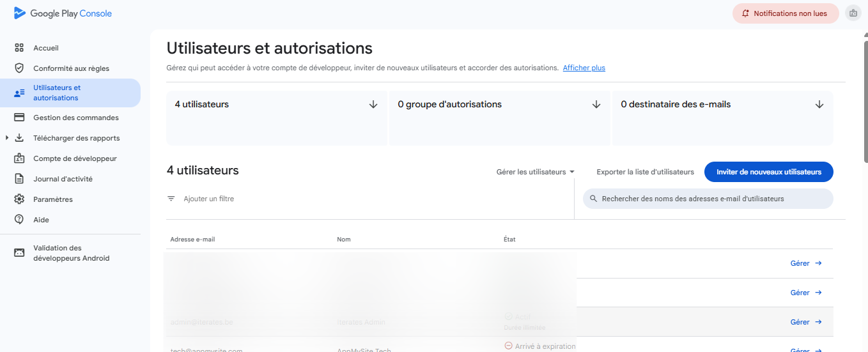Click the Google Play Console logo

[x=63, y=13]
